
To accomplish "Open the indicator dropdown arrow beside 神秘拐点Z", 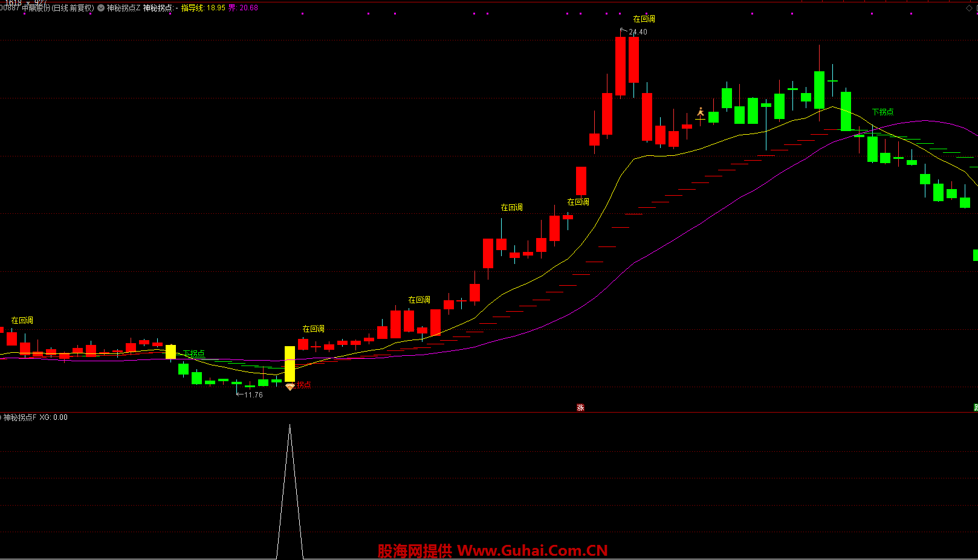I will 101,8.
